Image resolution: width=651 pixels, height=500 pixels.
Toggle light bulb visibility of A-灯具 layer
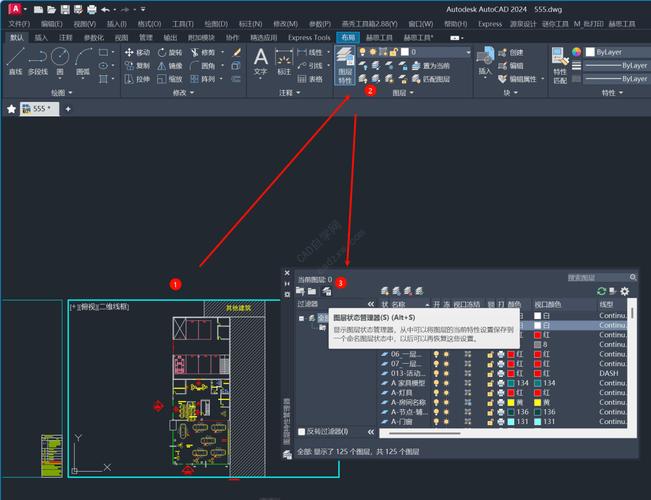(x=435, y=393)
